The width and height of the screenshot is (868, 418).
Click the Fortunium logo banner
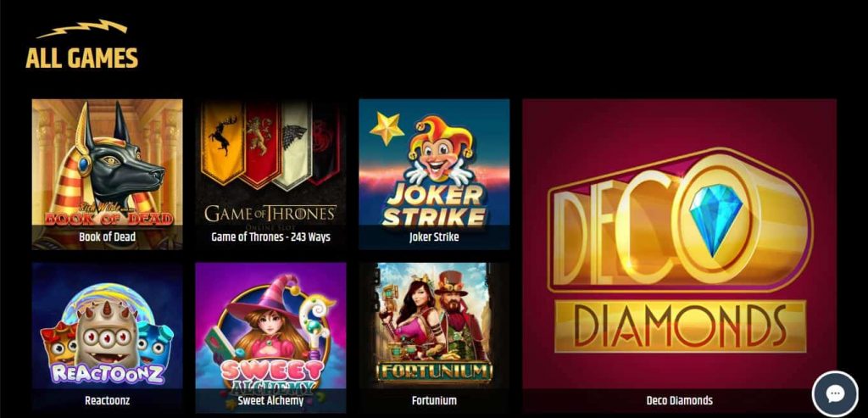[434, 371]
